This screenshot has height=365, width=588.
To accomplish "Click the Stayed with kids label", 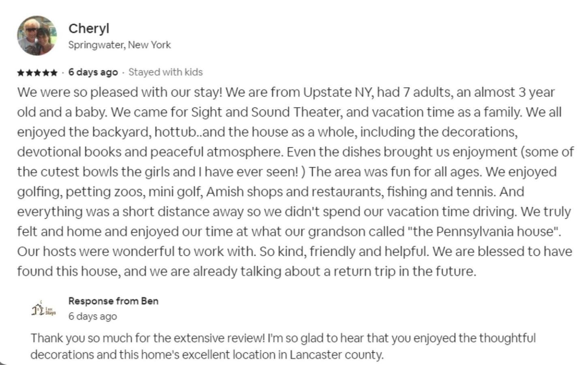I will click(165, 72).
